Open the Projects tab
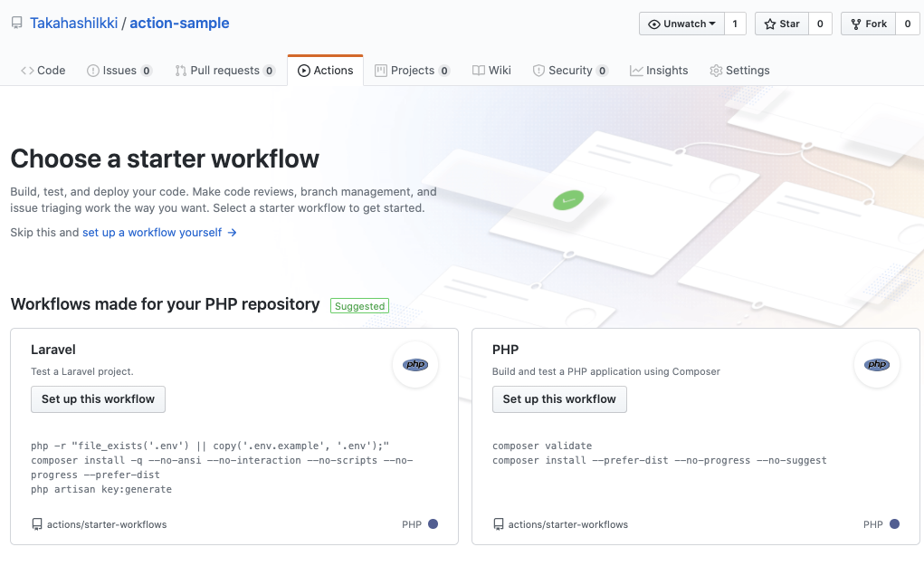Viewport: 924px width, 566px height. pos(413,70)
